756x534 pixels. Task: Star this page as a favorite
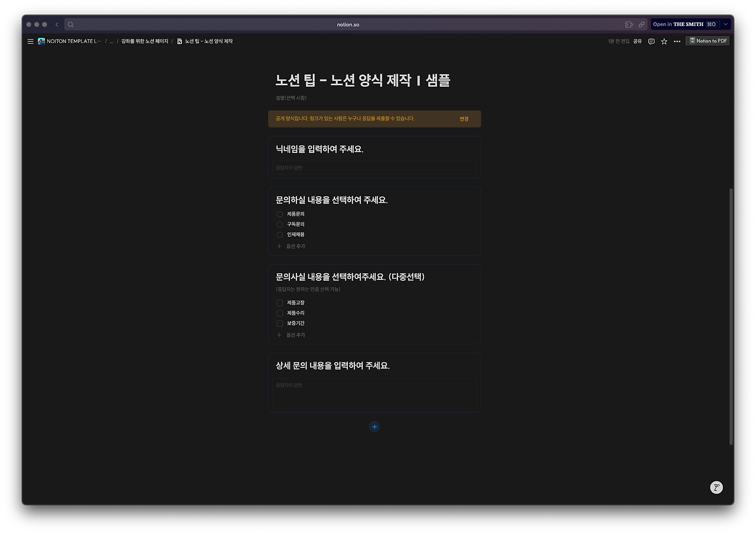point(663,41)
